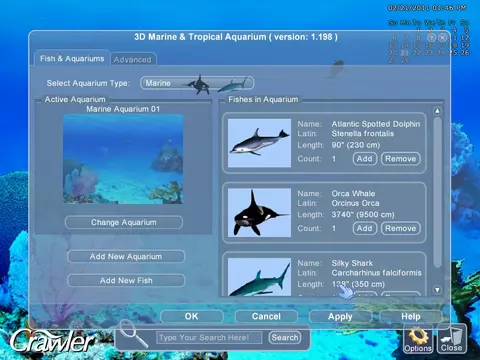Click the search text input field
The height and width of the screenshot is (360, 480).
click(209, 338)
